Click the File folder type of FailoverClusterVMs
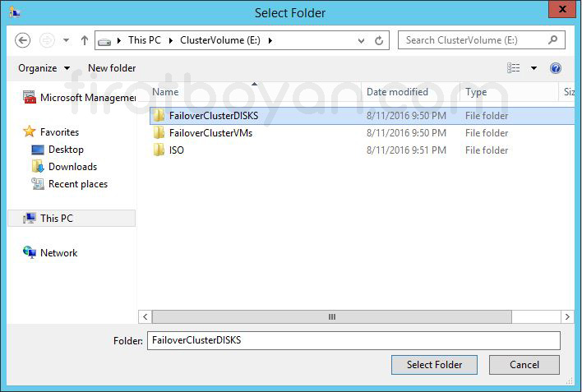Image resolution: width=582 pixels, height=392 pixels. click(487, 133)
